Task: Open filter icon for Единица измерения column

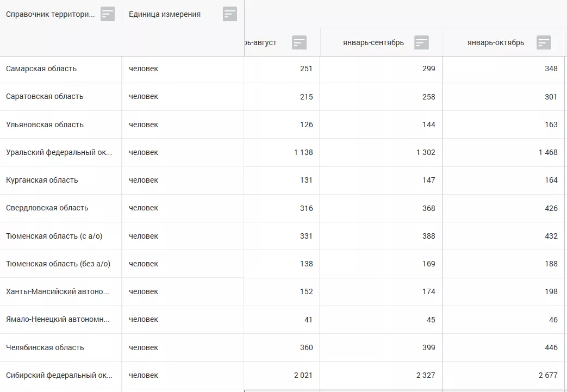Action: (x=230, y=14)
